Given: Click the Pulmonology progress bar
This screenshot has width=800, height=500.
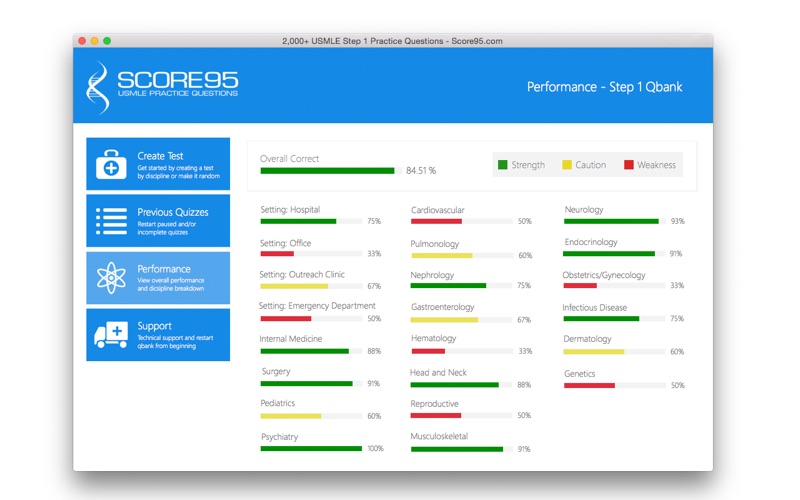Looking at the screenshot, I should point(462,255).
